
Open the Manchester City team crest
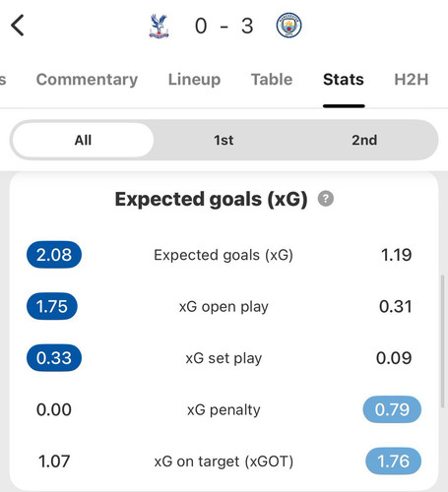[x=288, y=26]
